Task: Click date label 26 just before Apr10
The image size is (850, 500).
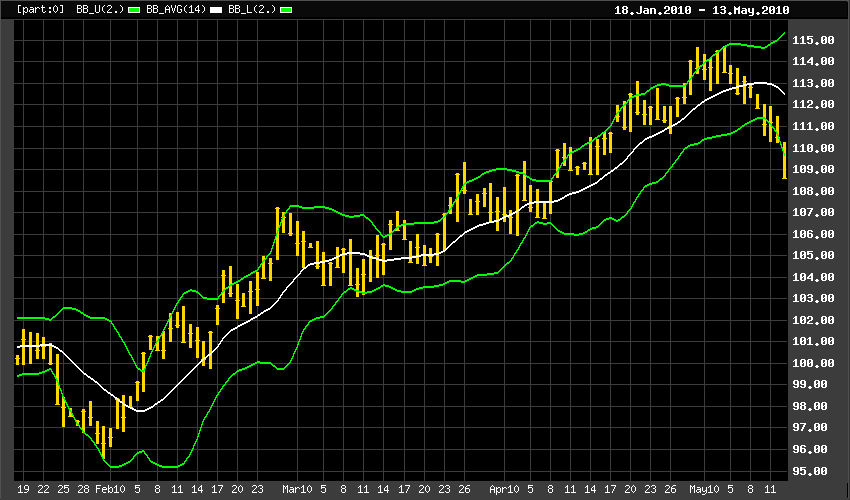Action: click(464, 490)
